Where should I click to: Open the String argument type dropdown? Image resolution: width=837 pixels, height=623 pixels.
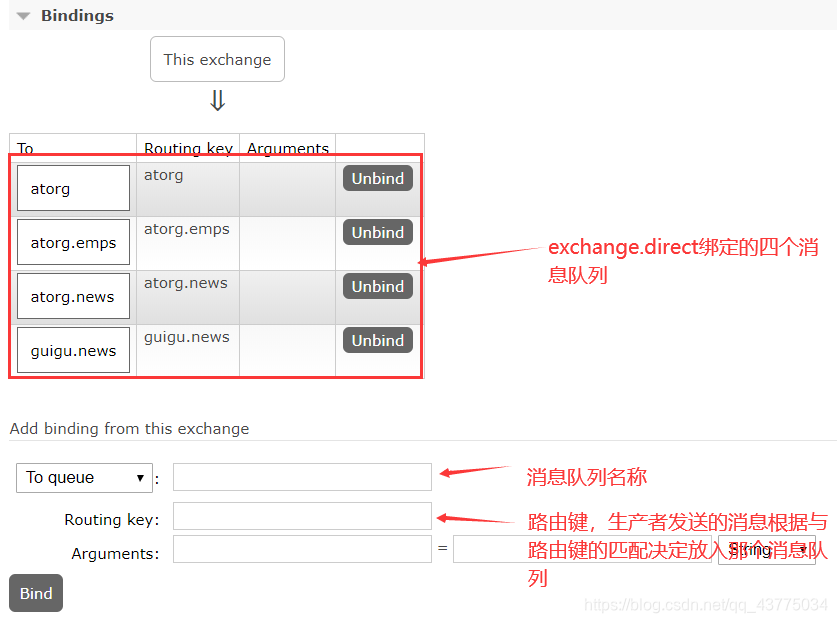[x=766, y=550]
